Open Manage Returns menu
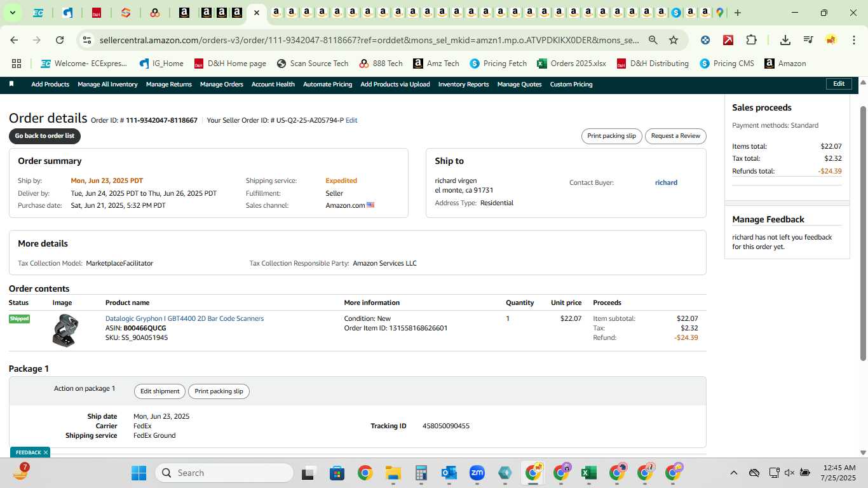Image resolution: width=868 pixels, height=488 pixels. click(x=168, y=84)
